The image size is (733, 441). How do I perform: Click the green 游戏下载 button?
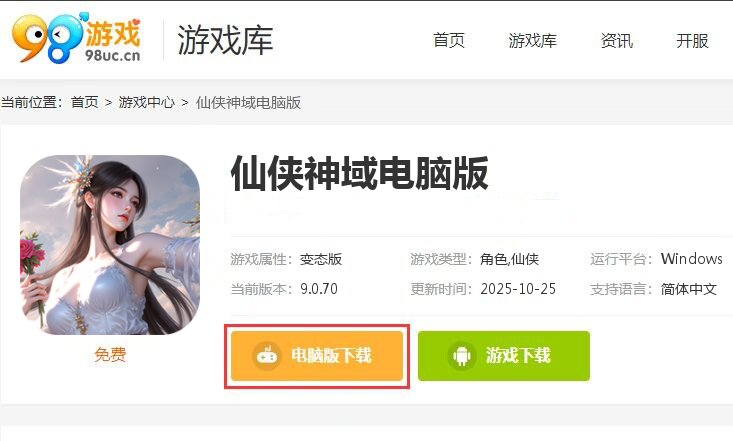(504, 356)
